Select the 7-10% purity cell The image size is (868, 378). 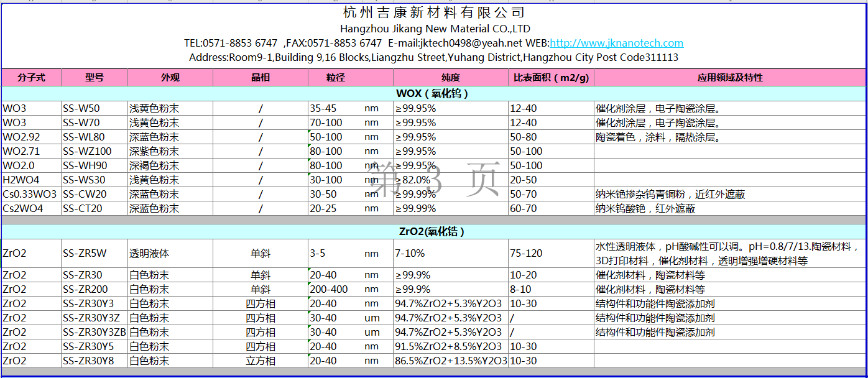click(x=451, y=254)
